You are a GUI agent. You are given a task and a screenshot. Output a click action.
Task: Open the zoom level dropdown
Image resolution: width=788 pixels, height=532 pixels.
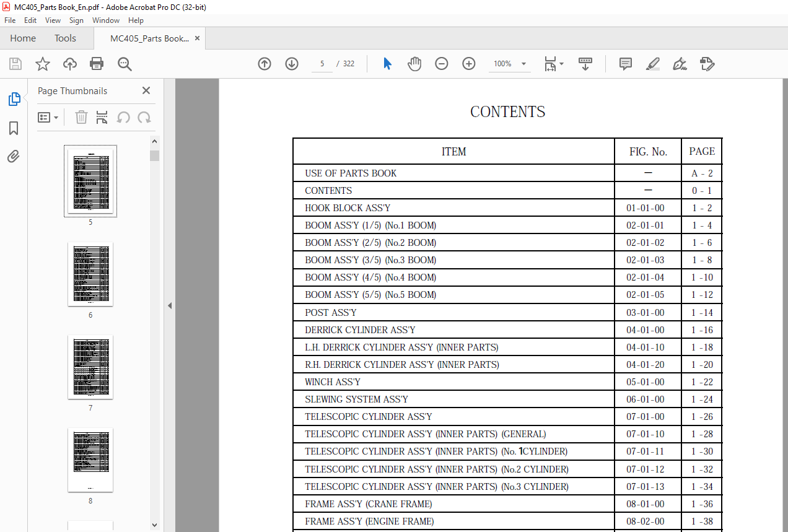tap(523, 64)
